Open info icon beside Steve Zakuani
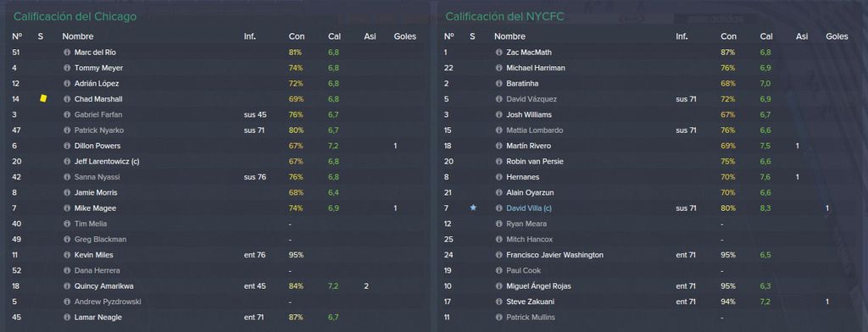Image resolution: width=868 pixels, height=332 pixels. pos(499,302)
